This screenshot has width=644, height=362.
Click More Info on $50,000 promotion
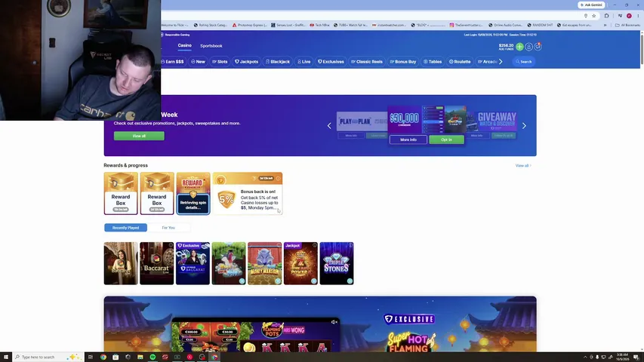[408, 140]
